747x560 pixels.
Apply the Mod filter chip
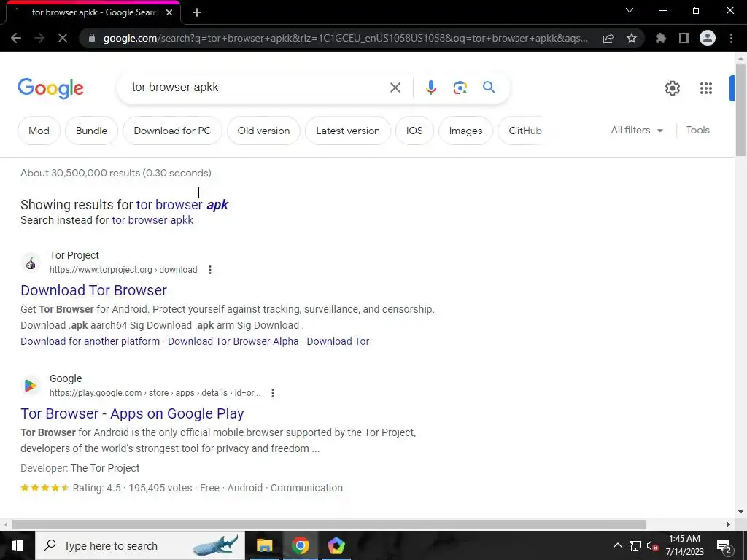tap(39, 131)
